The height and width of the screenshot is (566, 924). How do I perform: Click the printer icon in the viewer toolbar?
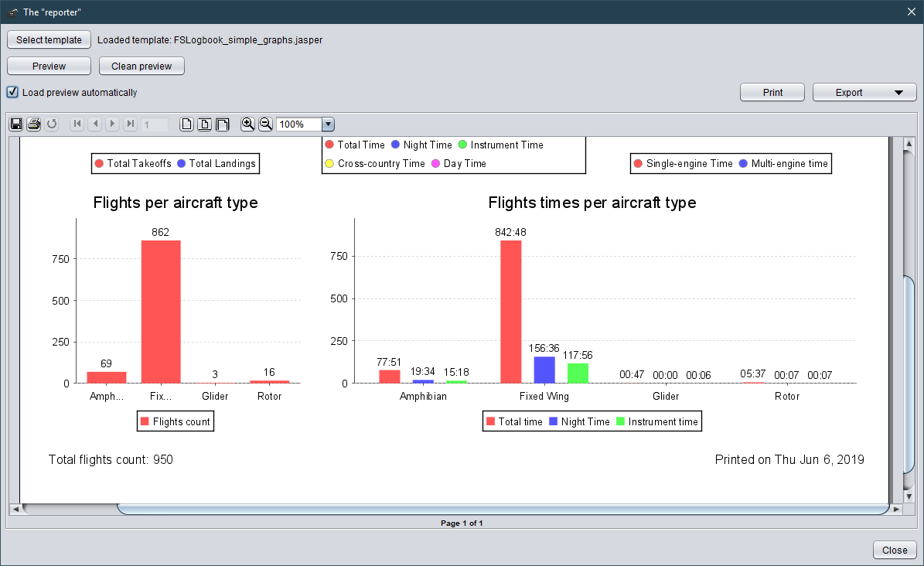click(x=34, y=124)
